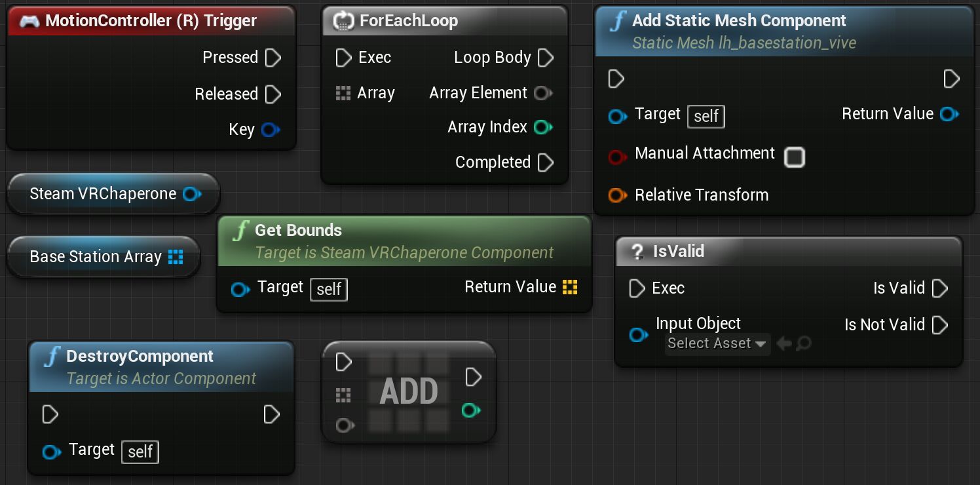
Task: Click the orange Relative Transform input pin
Action: pyautogui.click(x=617, y=195)
